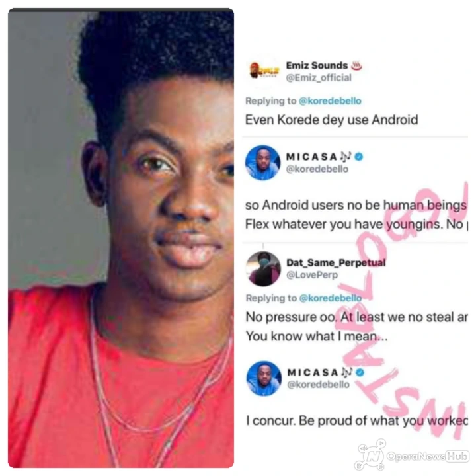This screenshot has height=476, width=476.
Task: Open Emiz Sounds profile avatar
Action: (x=264, y=71)
